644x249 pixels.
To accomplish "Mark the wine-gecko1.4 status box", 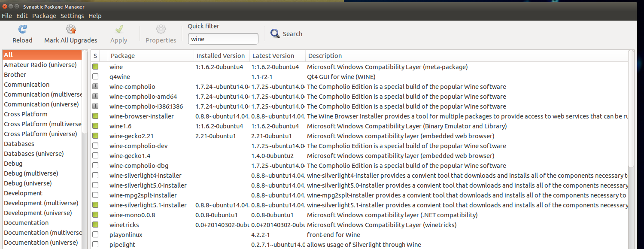I will tap(95, 156).
